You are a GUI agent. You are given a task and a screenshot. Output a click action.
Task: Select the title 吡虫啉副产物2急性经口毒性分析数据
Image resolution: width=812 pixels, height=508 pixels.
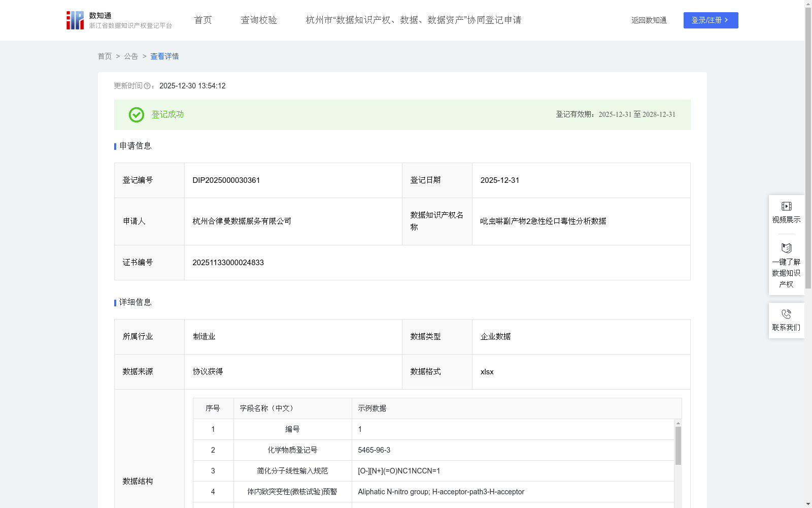click(543, 221)
